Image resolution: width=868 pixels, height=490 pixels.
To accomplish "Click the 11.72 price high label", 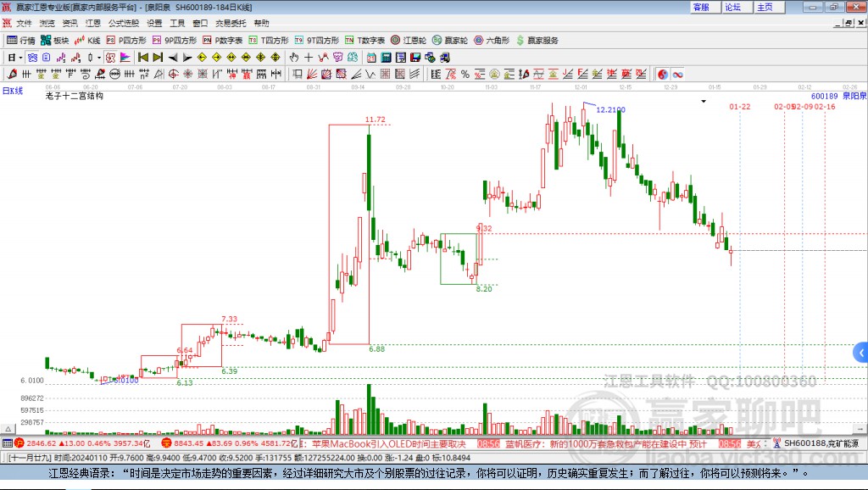I will tap(375, 119).
